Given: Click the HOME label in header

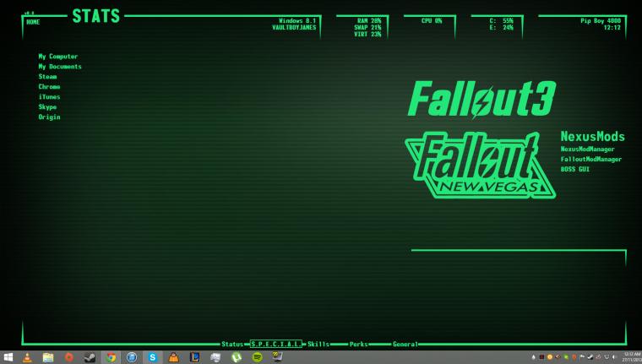Looking at the screenshot, I should (33, 22).
